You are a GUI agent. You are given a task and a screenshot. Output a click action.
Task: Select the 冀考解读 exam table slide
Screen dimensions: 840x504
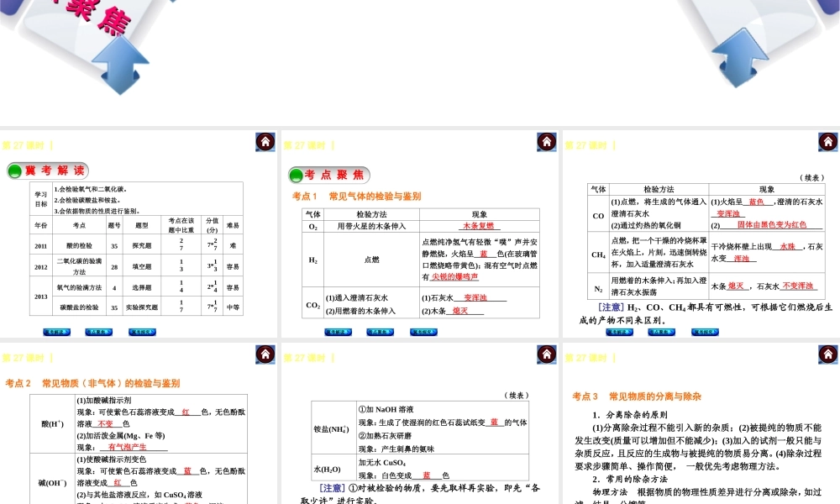pos(139,234)
